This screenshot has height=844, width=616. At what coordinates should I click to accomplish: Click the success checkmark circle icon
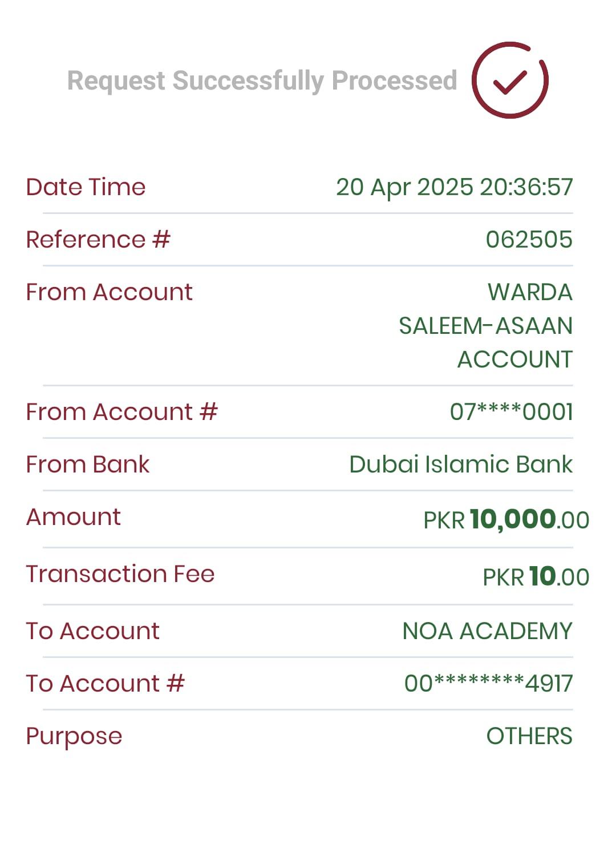[510, 80]
